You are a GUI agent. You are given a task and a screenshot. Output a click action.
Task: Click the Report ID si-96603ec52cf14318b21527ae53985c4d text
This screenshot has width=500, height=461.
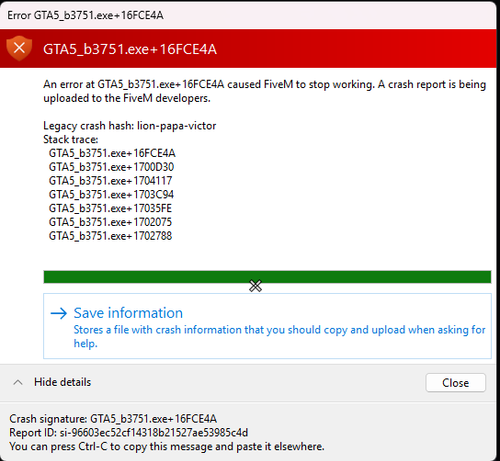click(129, 433)
